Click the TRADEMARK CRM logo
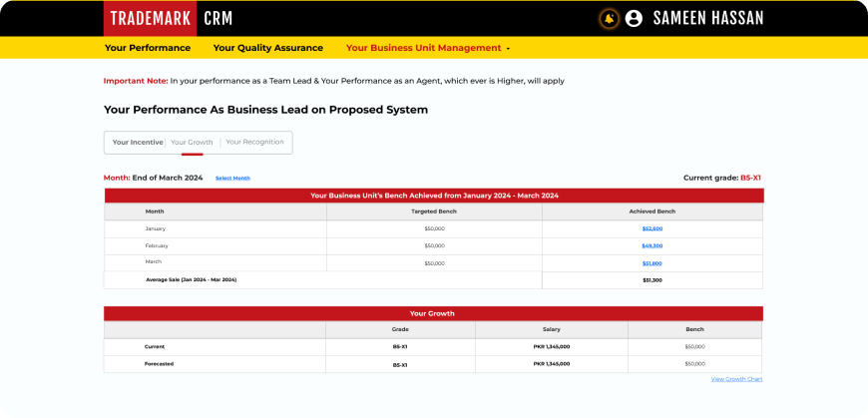This screenshot has height=418, width=868. point(169,18)
